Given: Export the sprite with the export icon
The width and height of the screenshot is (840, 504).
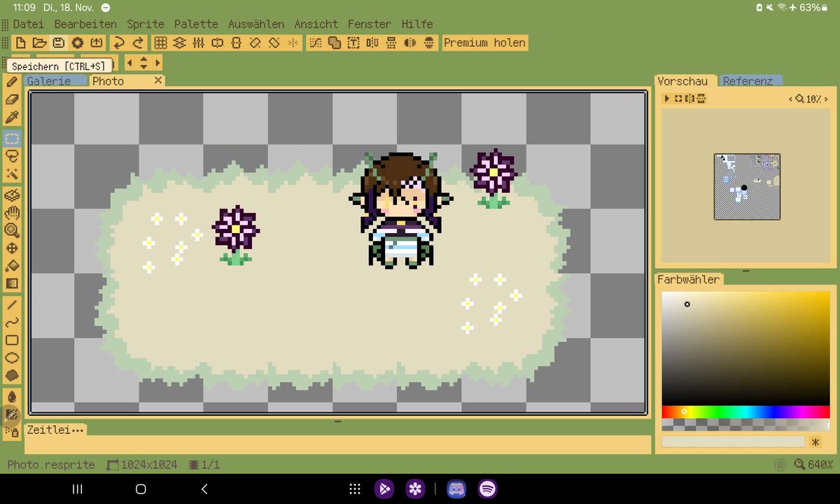Looking at the screenshot, I should [96, 43].
